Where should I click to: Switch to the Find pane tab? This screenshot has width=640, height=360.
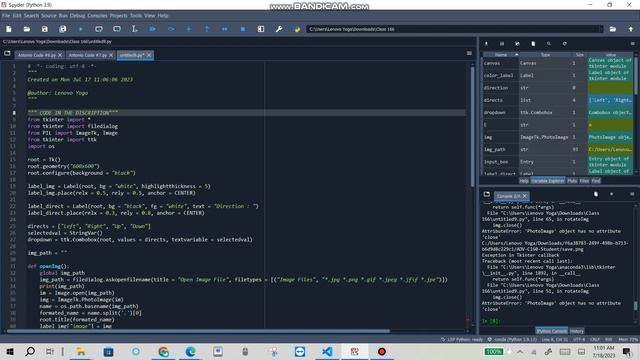click(x=596, y=181)
